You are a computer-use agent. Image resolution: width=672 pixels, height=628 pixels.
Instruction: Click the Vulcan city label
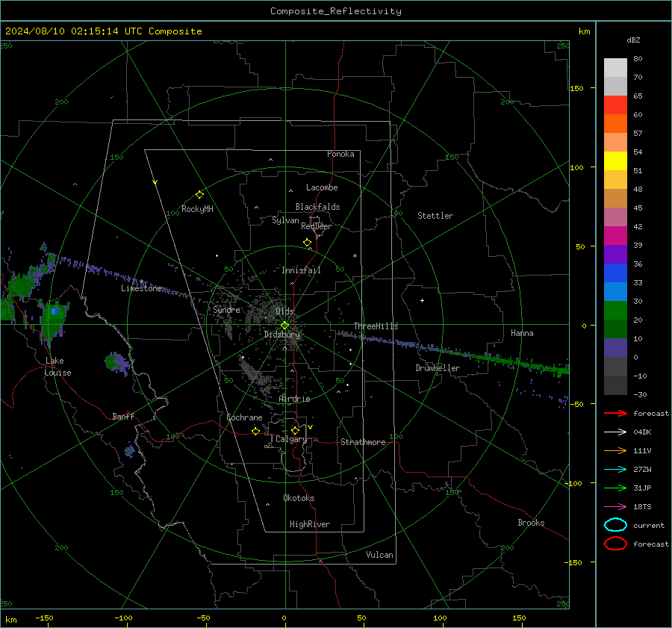(379, 555)
